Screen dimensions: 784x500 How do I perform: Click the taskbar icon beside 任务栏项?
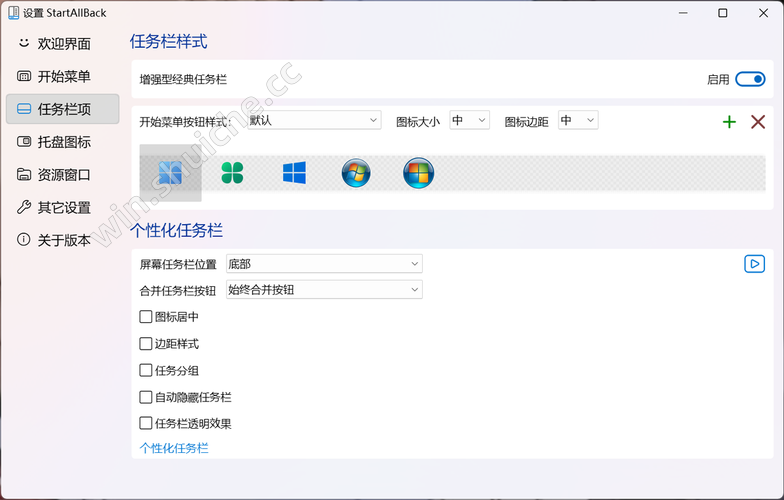coord(24,108)
